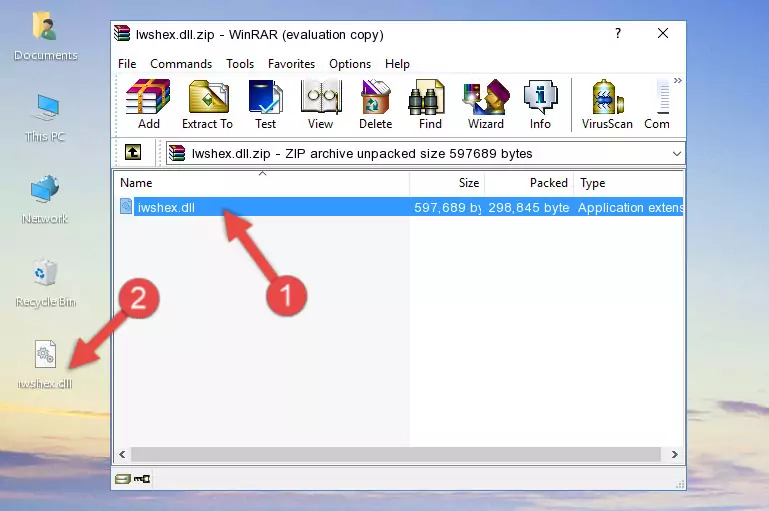Go up one folder level
The width and height of the screenshot is (769, 511).
click(133, 153)
